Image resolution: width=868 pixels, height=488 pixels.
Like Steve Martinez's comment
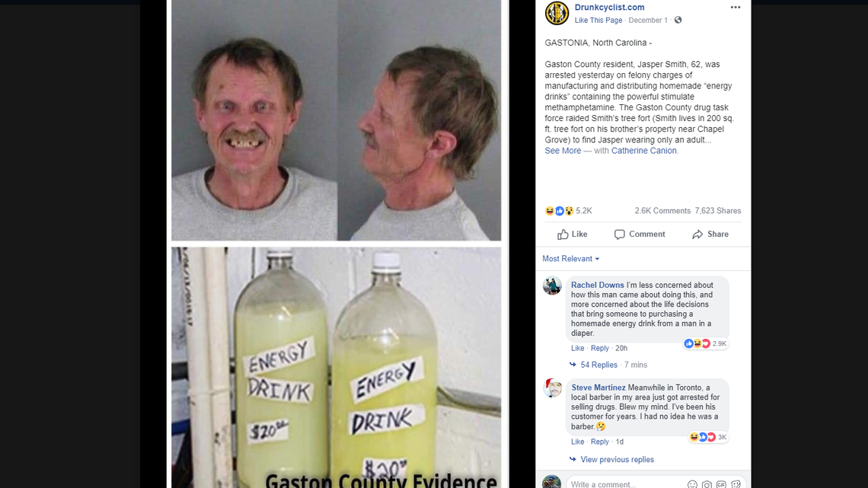click(577, 442)
